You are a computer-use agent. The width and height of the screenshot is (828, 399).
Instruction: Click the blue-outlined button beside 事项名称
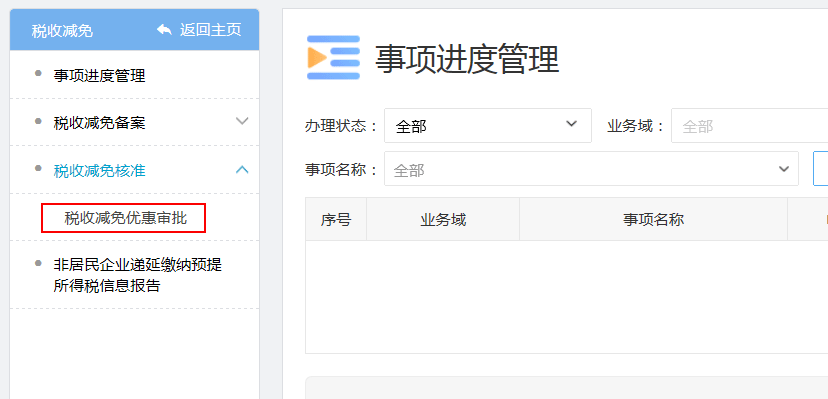(820, 168)
